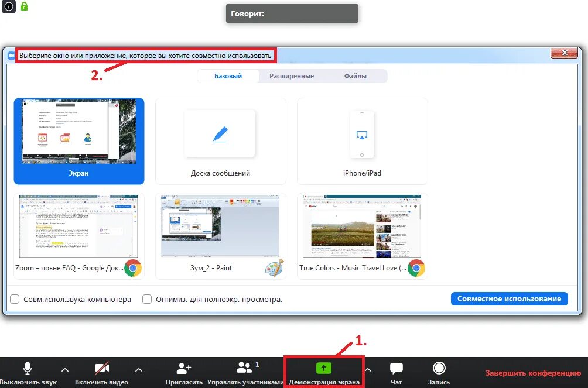This screenshot has height=388, width=588.
Task: Click the 'iPhone/iPad' label
Action: coord(362,173)
